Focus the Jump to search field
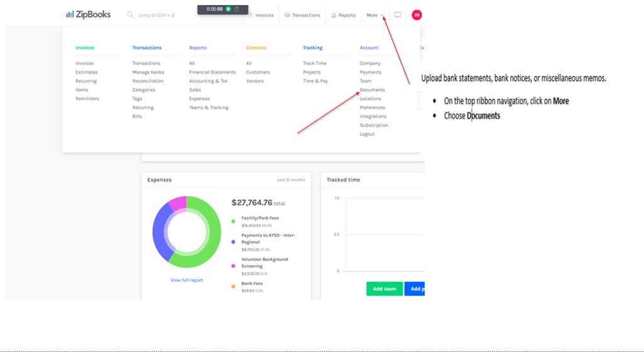Image resolution: width=644 pixels, height=352 pixels. point(157,15)
